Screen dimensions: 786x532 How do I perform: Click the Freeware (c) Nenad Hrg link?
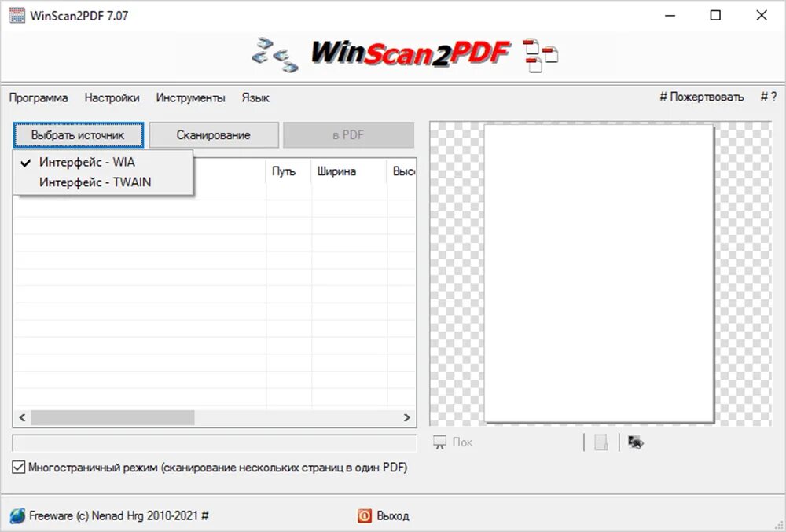[x=119, y=515]
